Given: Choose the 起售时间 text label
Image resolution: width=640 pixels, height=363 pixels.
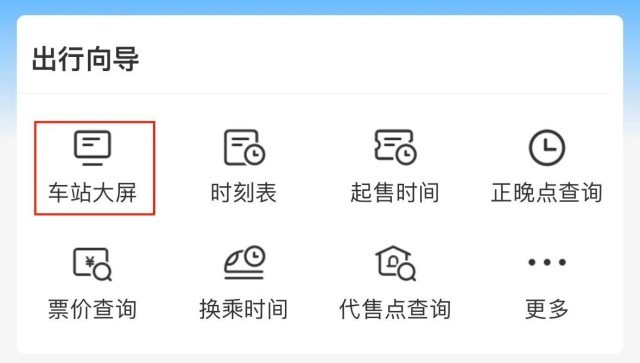Looking at the screenshot, I should [395, 193].
